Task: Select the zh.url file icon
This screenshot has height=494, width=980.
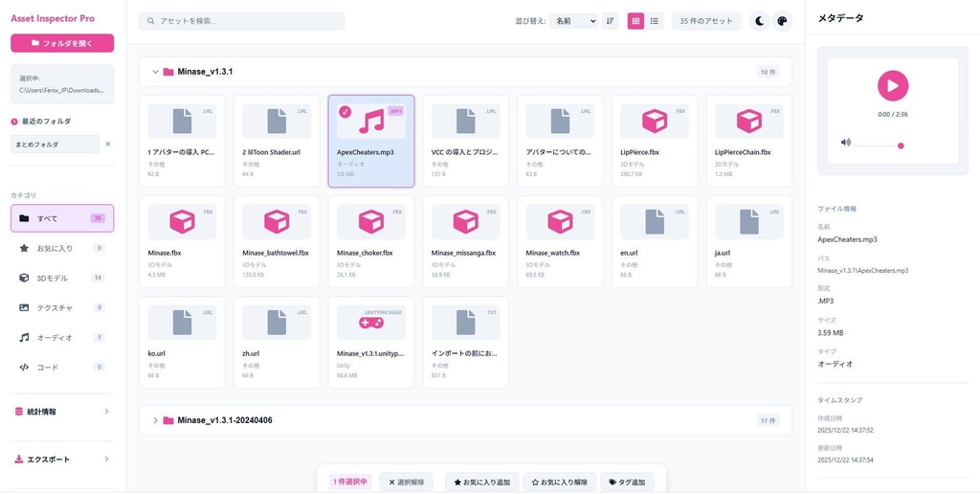Action: point(277,323)
